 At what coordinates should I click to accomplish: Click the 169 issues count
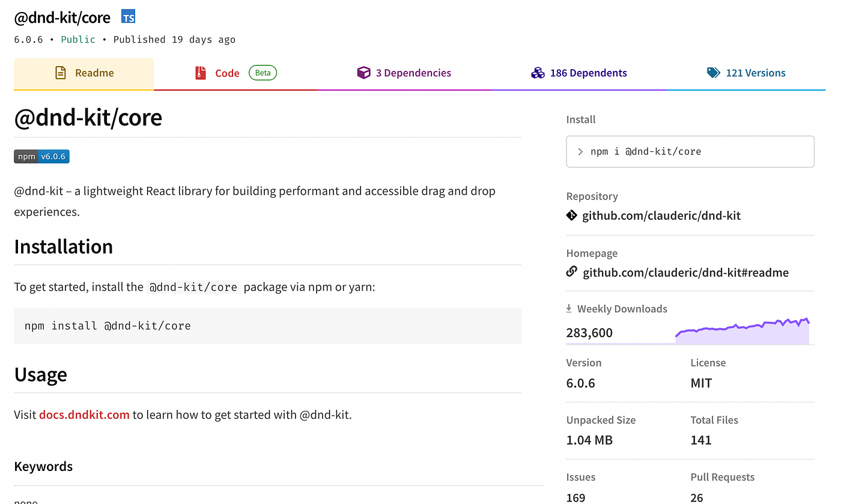(575, 497)
